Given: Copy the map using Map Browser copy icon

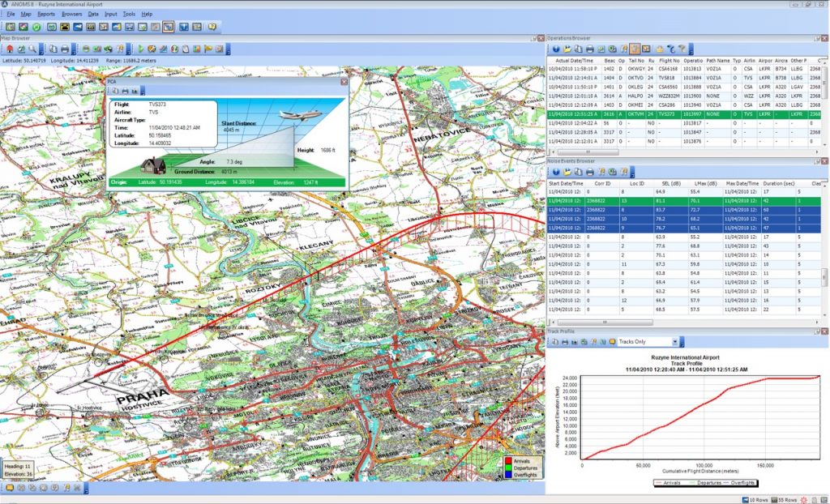Looking at the screenshot, I should (53, 49).
